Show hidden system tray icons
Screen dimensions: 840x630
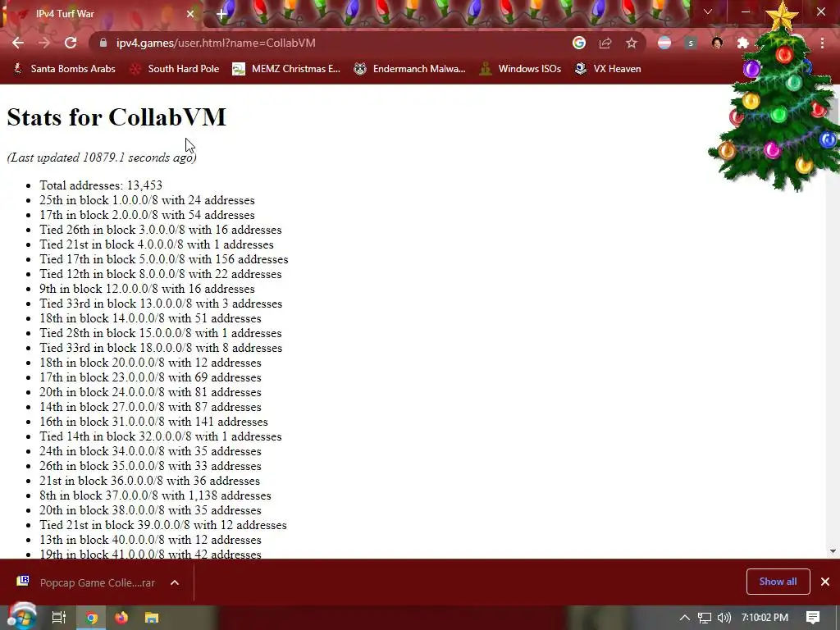click(x=684, y=618)
